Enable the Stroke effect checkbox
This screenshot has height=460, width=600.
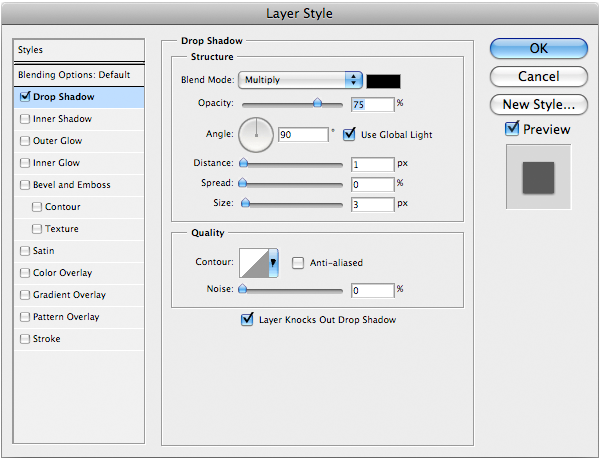coord(25,339)
